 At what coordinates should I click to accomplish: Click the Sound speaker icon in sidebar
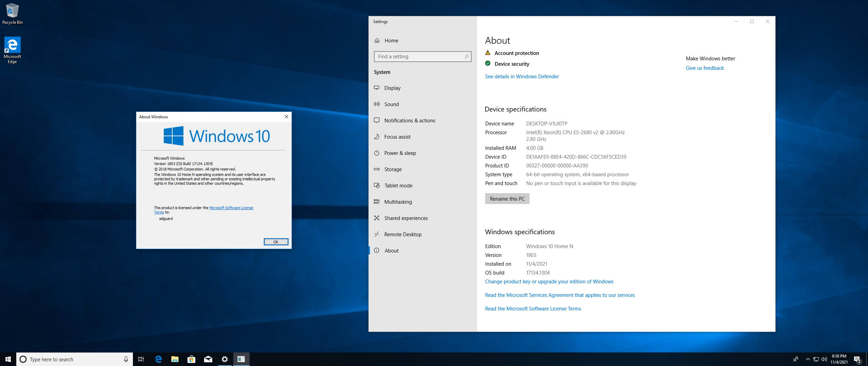pos(377,104)
